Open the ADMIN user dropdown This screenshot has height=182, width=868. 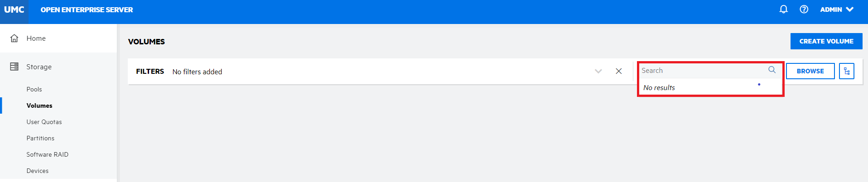point(837,10)
